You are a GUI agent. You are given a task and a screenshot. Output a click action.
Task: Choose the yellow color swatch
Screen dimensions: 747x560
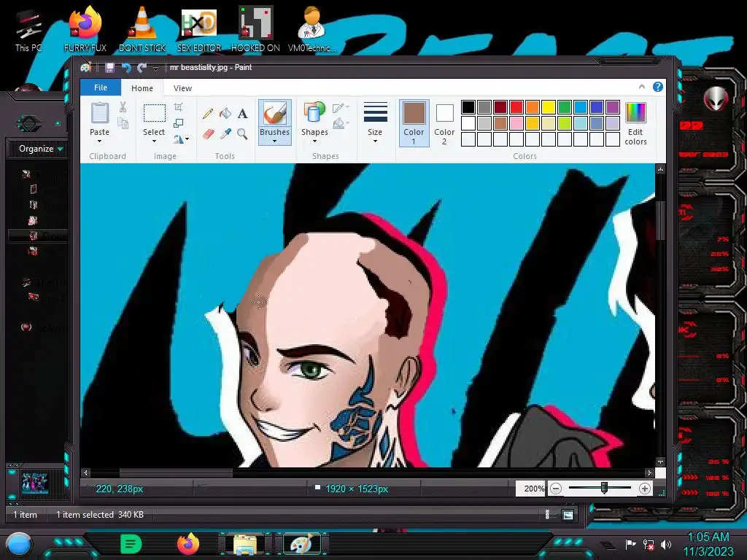coord(549,107)
